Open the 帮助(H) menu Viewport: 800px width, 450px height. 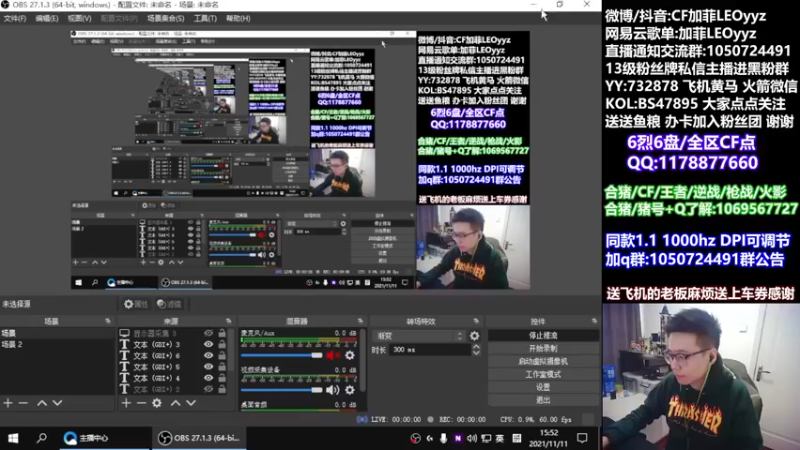pos(238,18)
